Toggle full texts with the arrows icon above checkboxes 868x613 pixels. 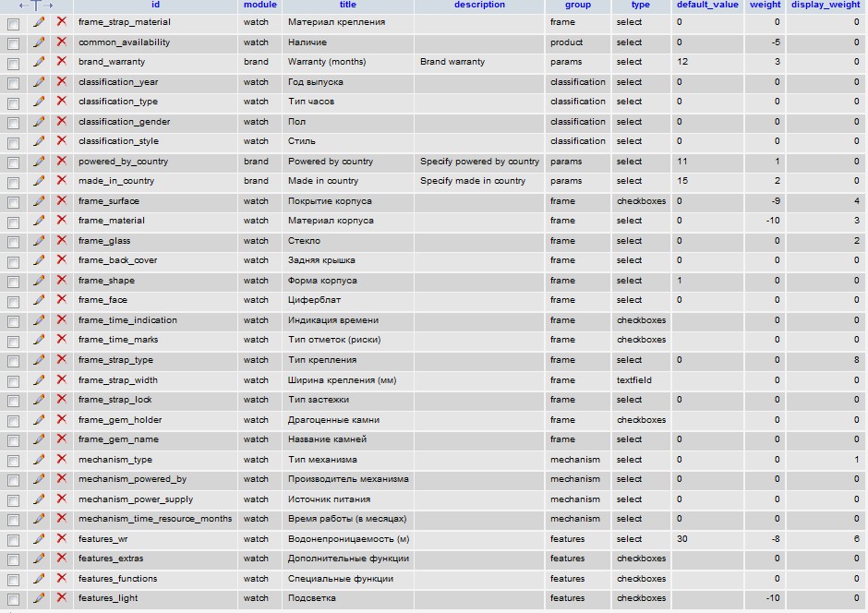pos(36,6)
